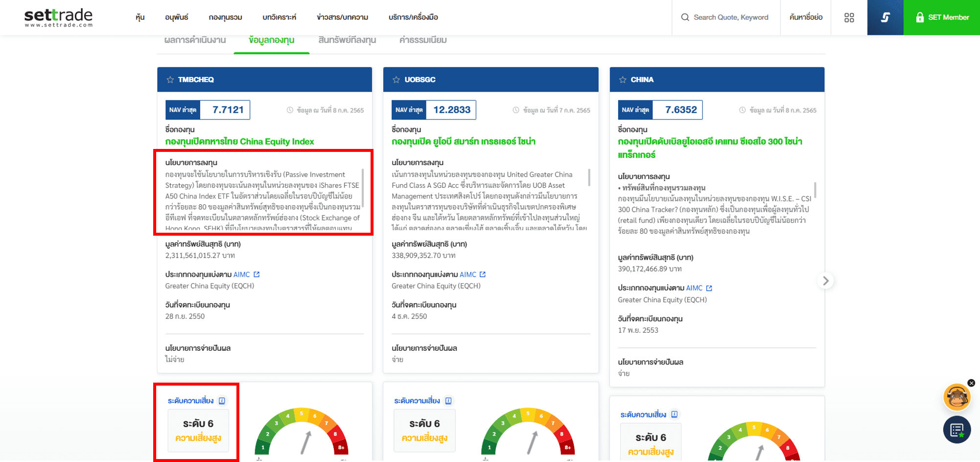The width and height of the screenshot is (980, 462).
Task: Close the mascot assistant popup
Action: coord(971,383)
